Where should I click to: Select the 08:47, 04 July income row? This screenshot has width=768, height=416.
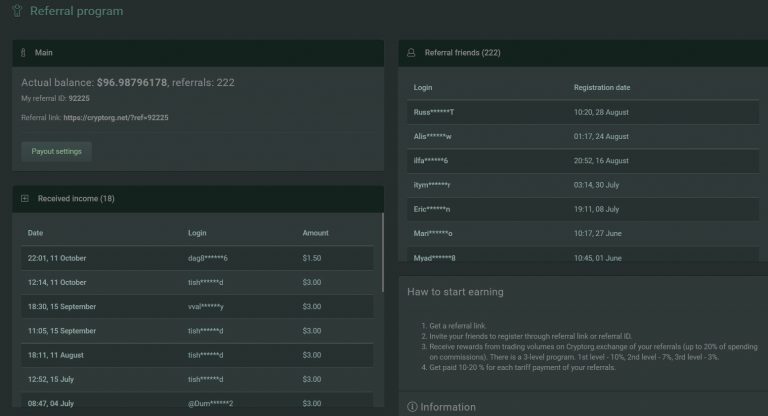coord(197,400)
